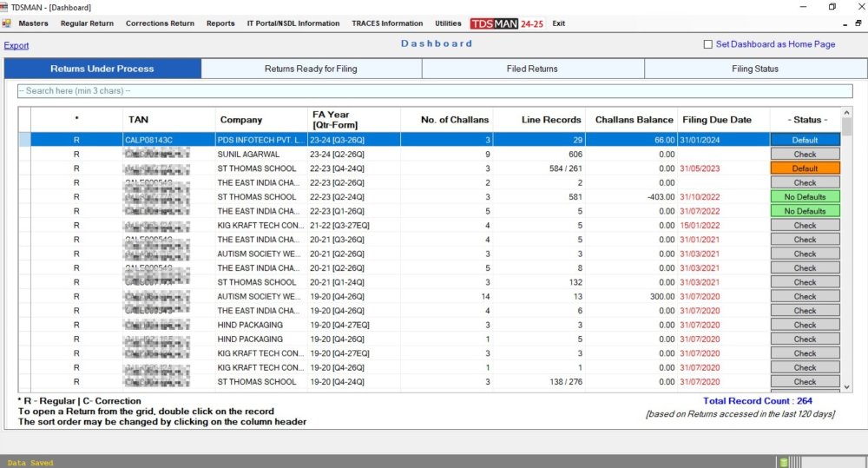Image resolution: width=868 pixels, height=468 pixels.
Task: Open the Utilities menu
Action: pyautogui.click(x=448, y=23)
